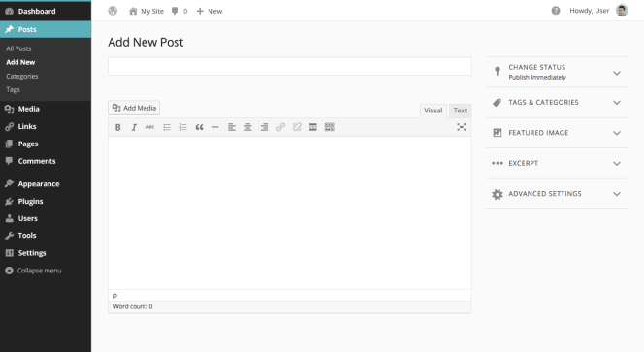Open the help question mark icon
Screen dimensions: 644x352
click(x=556, y=11)
